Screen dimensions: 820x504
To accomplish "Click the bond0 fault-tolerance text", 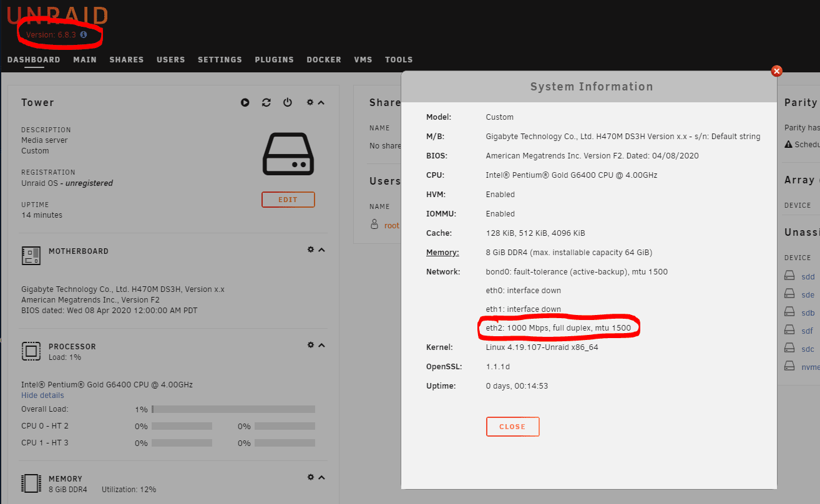I will point(577,272).
